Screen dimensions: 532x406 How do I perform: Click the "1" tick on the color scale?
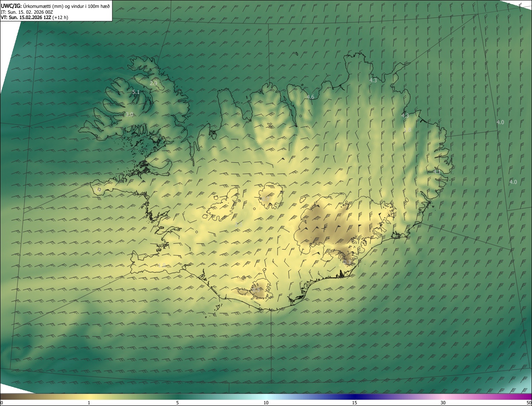pos(89,403)
